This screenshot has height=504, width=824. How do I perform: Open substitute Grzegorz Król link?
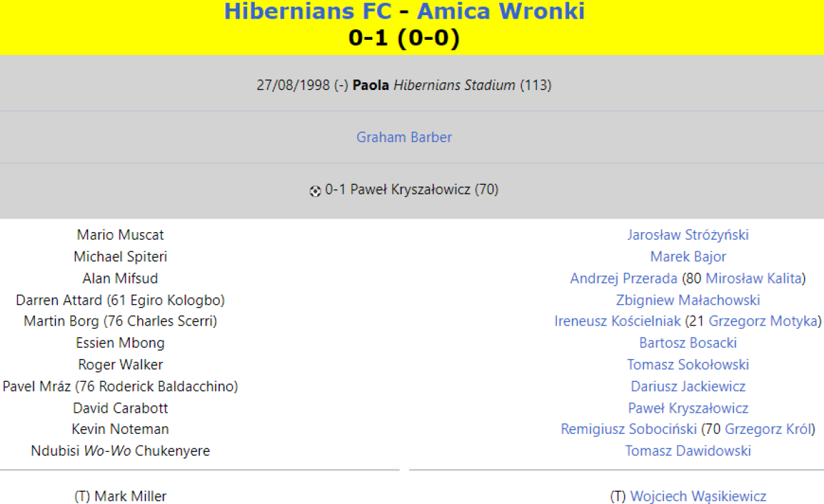pyautogui.click(x=767, y=429)
